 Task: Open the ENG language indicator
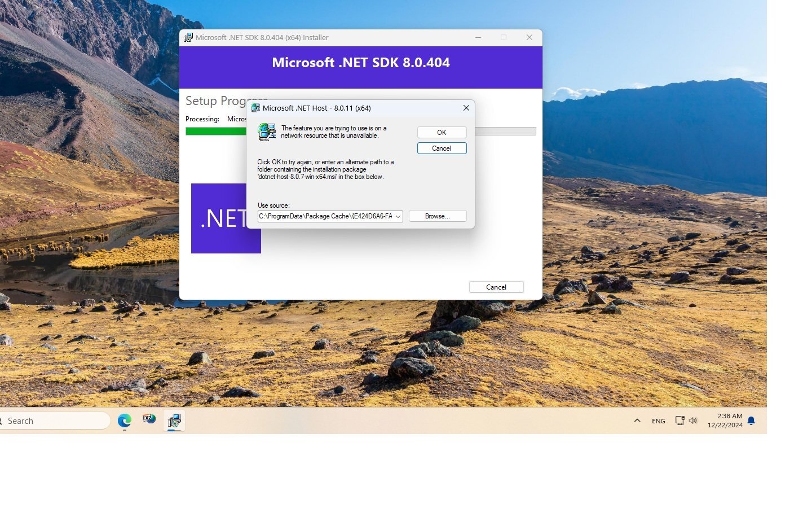pyautogui.click(x=659, y=421)
